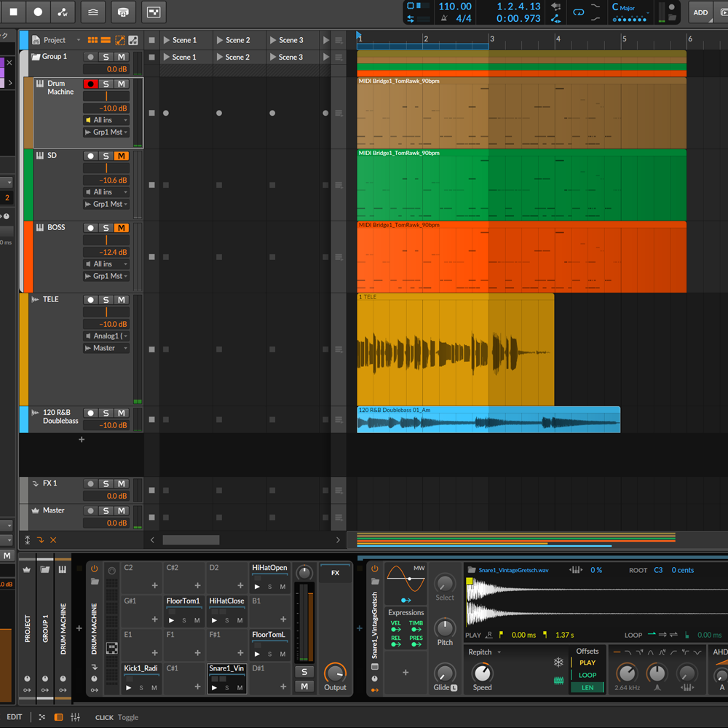Viewport: 728px width, 728px height.
Task: Select the LOOP offsets tab
Action: (587, 675)
